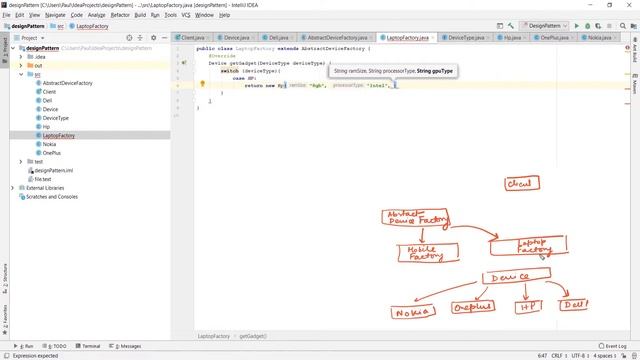Collapse the src folder

(x=21, y=74)
